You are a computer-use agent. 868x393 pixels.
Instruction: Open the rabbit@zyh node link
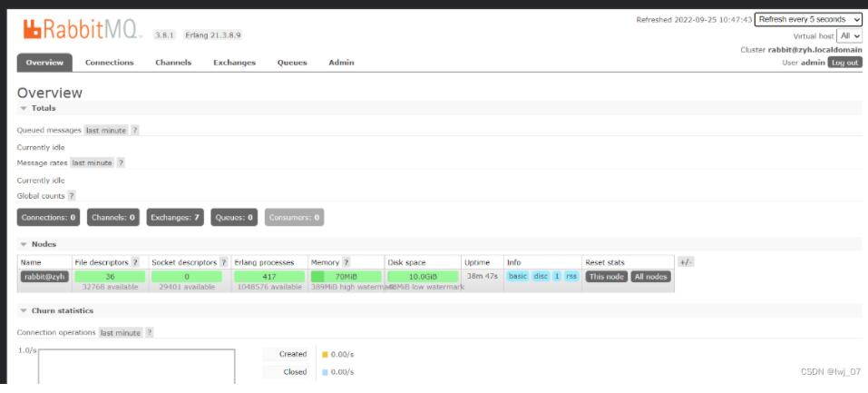pyautogui.click(x=44, y=277)
